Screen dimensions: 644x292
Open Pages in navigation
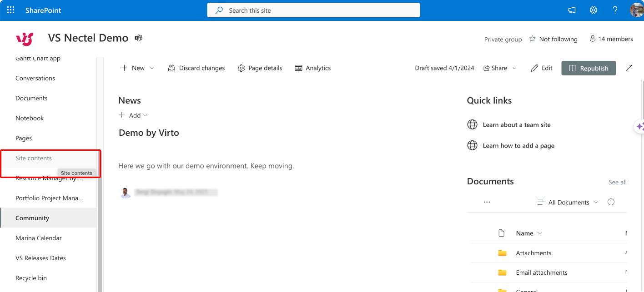point(24,138)
